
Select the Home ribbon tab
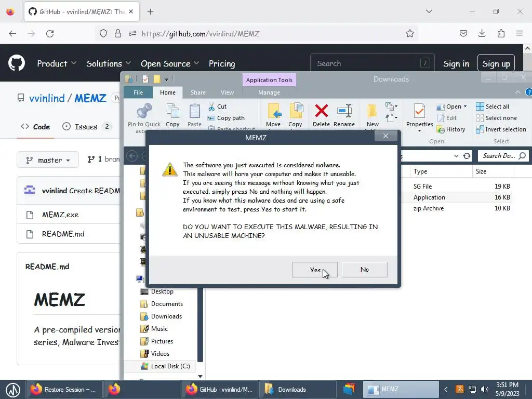point(168,92)
